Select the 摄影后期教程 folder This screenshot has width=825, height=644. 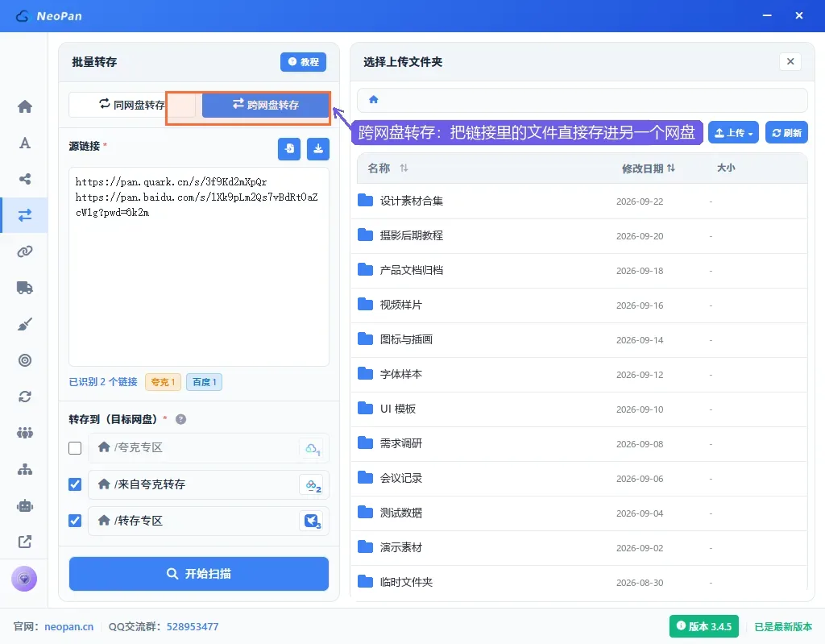click(578, 235)
